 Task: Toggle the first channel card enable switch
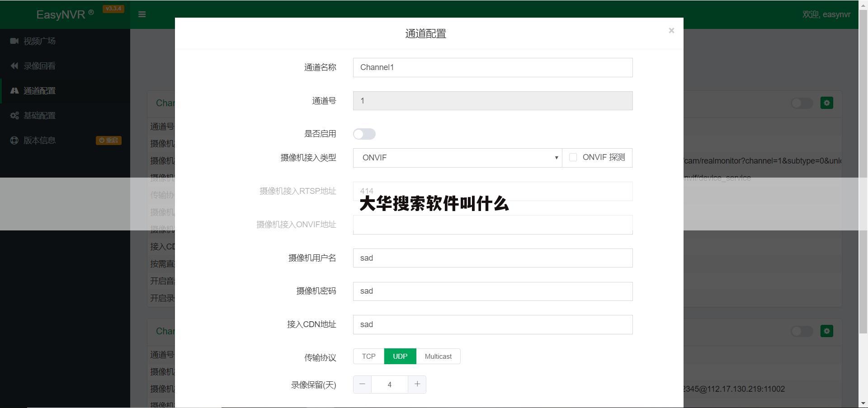(802, 103)
